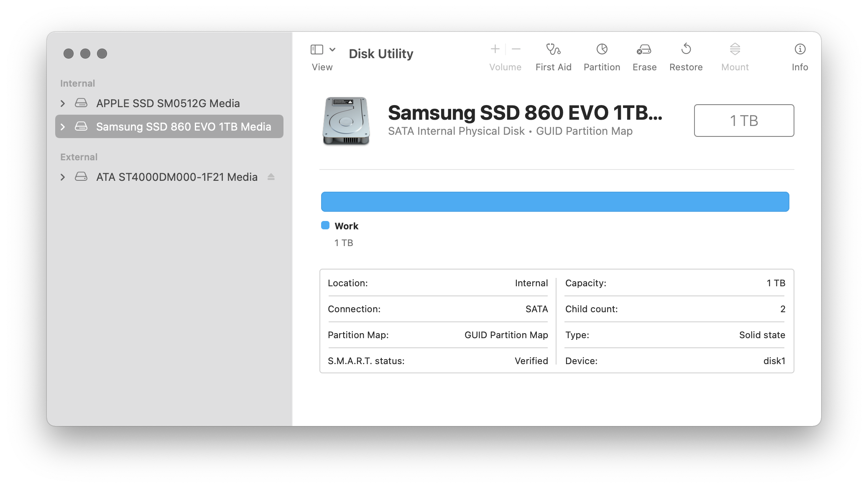The width and height of the screenshot is (868, 488).
Task: Select ATA ST4000DM000-1F21 Media in sidebar
Action: [176, 177]
